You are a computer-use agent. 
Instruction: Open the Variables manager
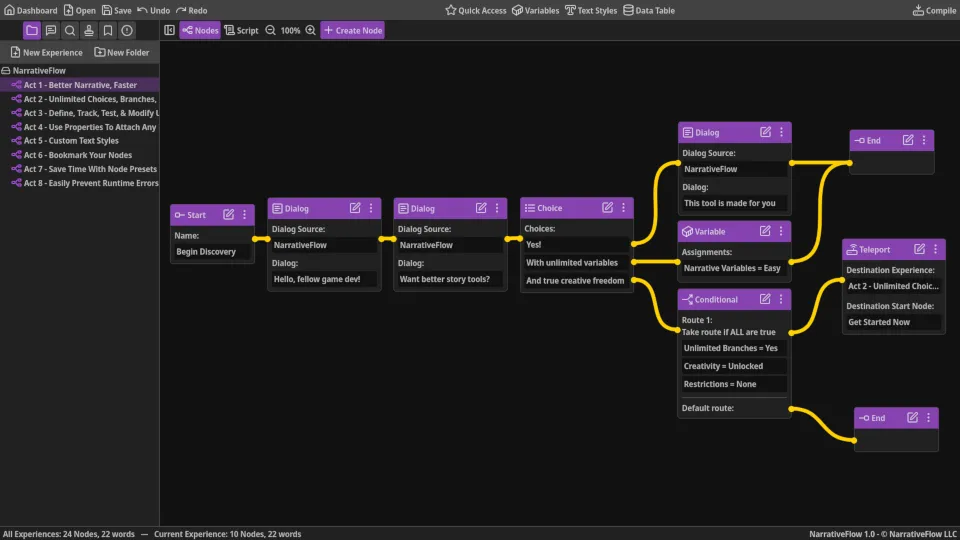[x=535, y=10]
